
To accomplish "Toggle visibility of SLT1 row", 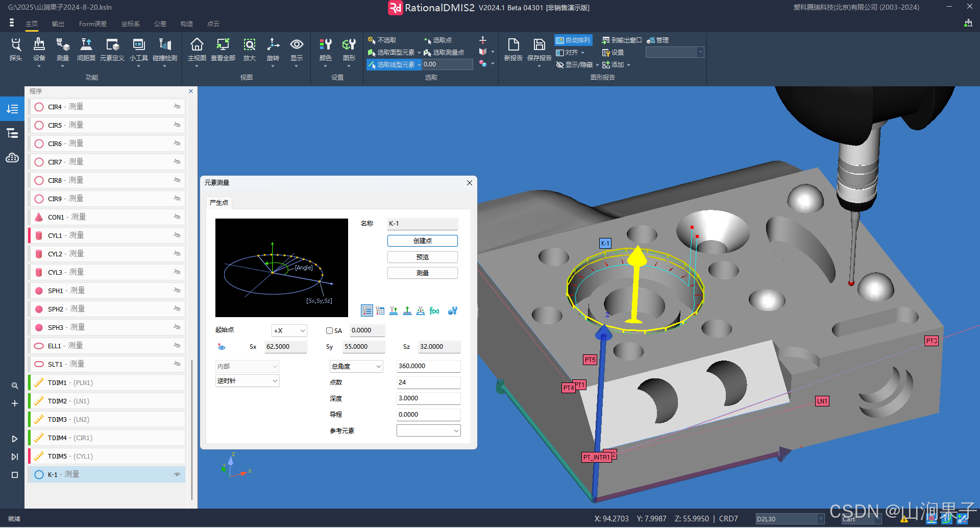I will (177, 364).
